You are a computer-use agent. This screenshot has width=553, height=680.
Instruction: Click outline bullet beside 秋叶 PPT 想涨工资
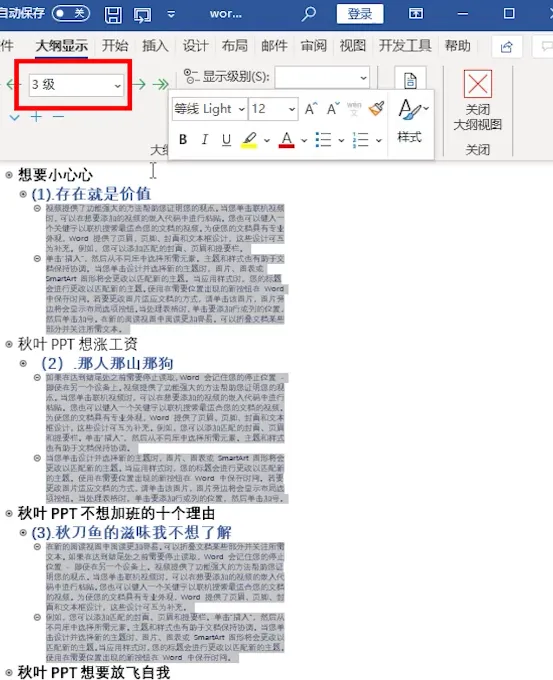click(x=9, y=344)
